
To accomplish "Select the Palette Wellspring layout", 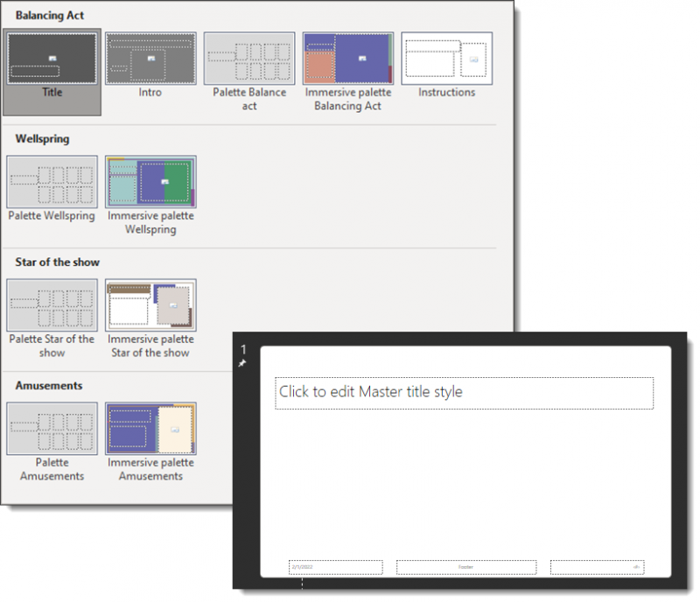I will [52, 182].
